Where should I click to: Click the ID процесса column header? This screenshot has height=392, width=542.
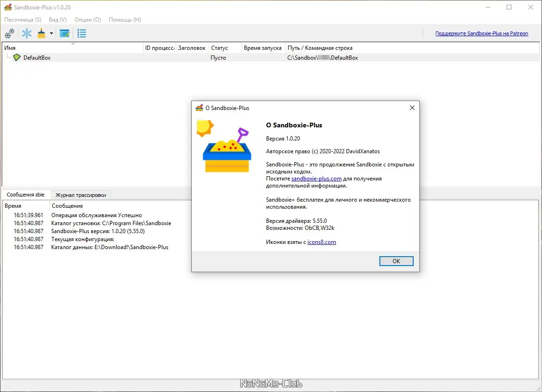(160, 47)
